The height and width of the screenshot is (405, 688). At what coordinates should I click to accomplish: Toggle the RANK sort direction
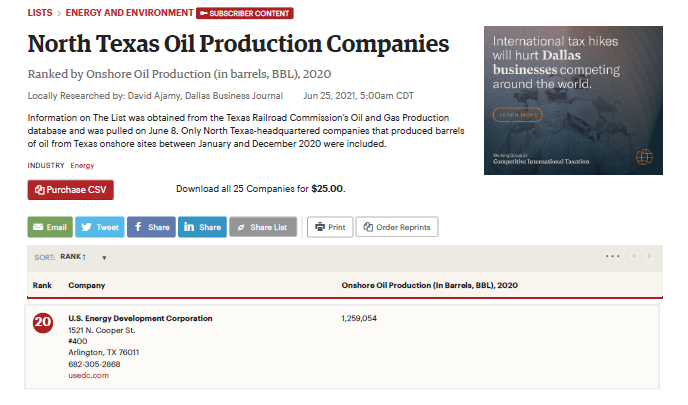(x=74, y=257)
